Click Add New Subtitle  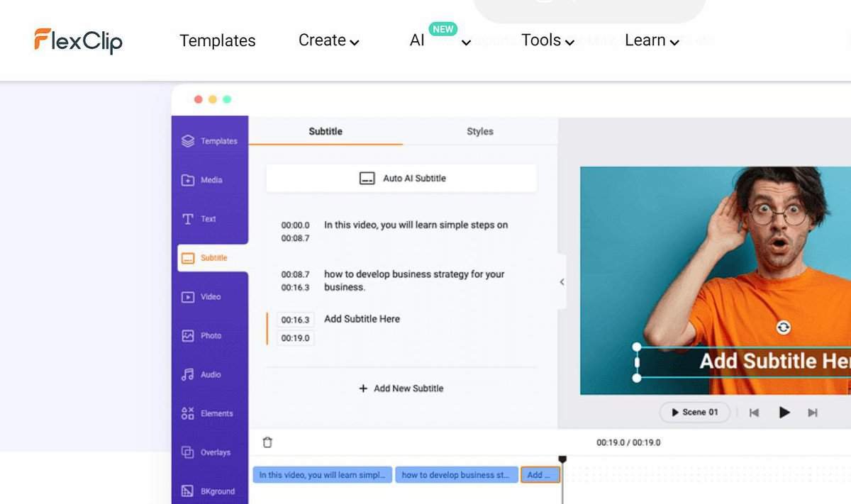[x=401, y=388]
